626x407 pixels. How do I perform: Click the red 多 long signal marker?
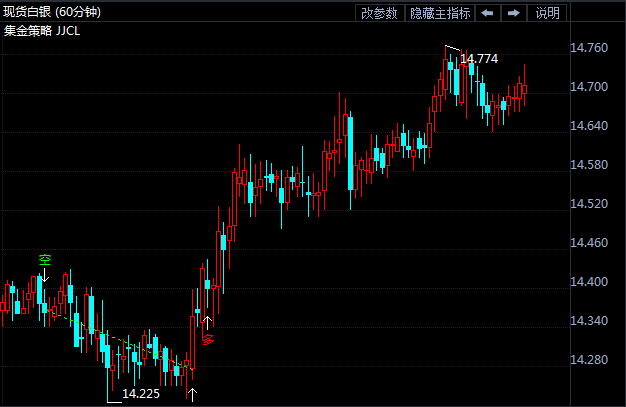click(208, 339)
